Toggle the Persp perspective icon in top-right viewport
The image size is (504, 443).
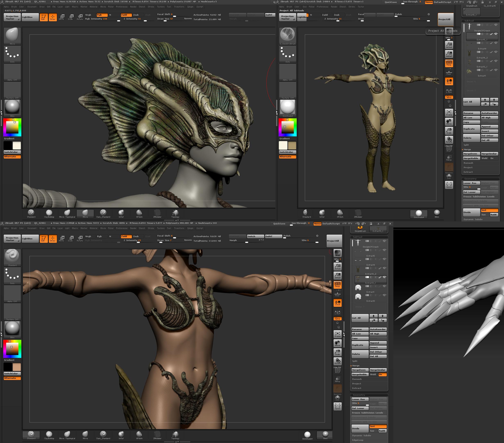point(449,63)
